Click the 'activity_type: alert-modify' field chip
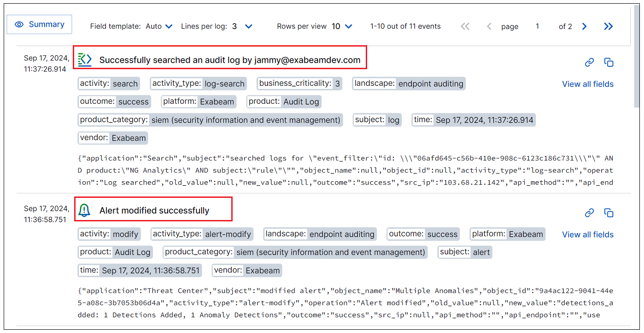The image size is (644, 333). [x=202, y=234]
